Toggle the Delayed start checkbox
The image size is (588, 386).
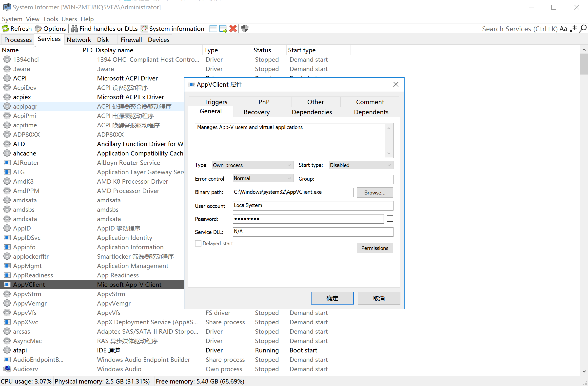198,244
